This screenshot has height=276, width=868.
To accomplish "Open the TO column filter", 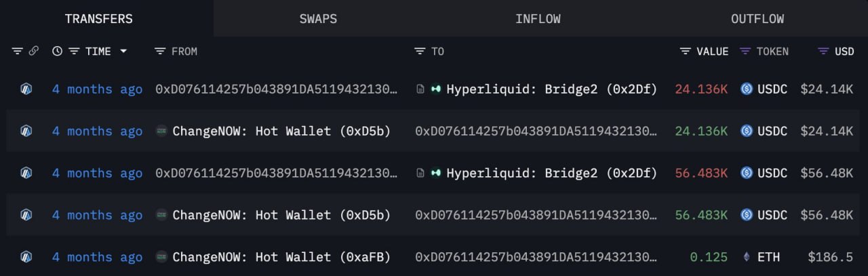I will [x=420, y=52].
